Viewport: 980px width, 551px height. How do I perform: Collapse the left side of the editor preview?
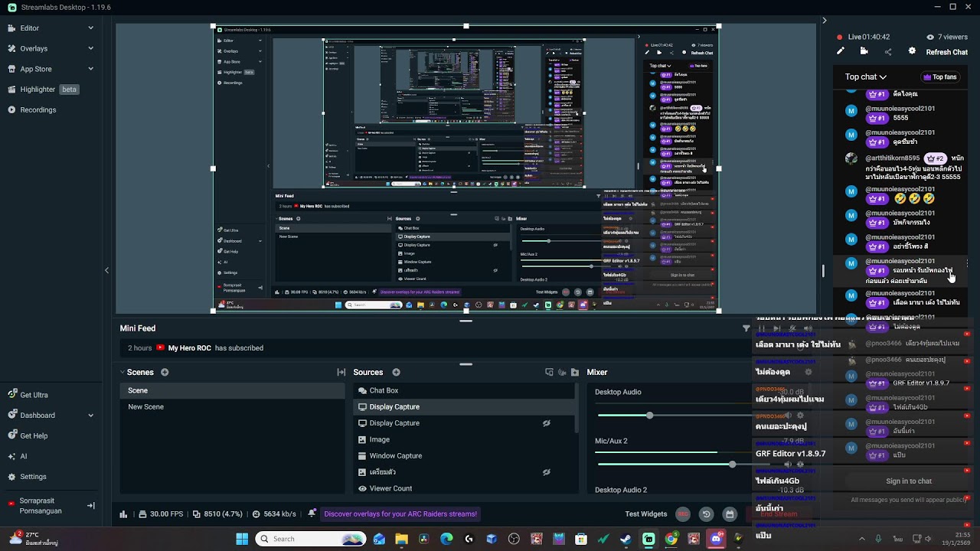(x=106, y=270)
